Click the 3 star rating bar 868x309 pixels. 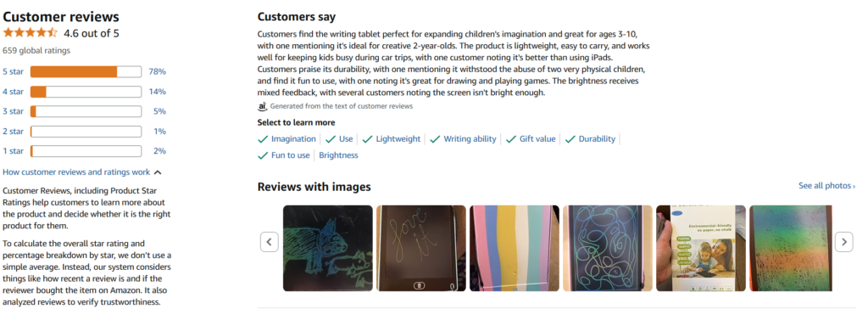[86, 111]
